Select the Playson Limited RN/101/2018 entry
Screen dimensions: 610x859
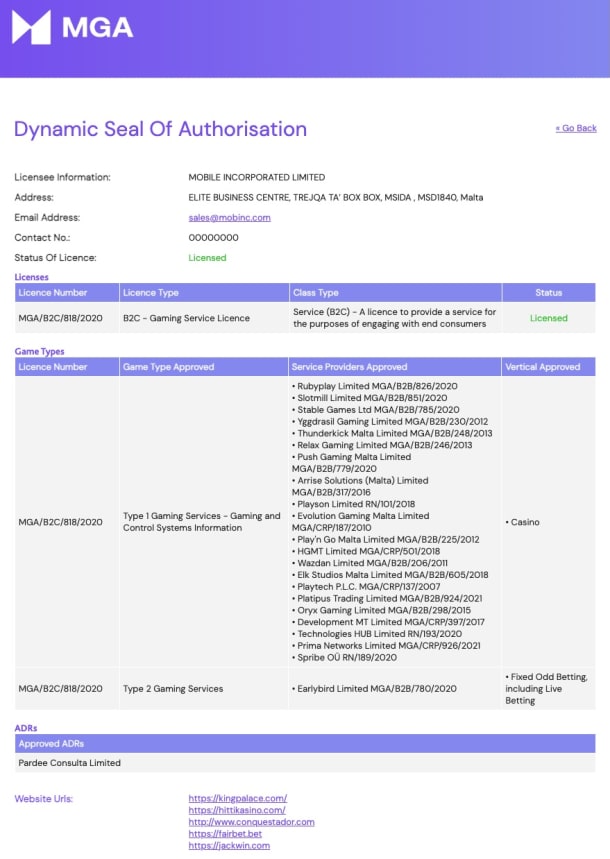tap(354, 504)
